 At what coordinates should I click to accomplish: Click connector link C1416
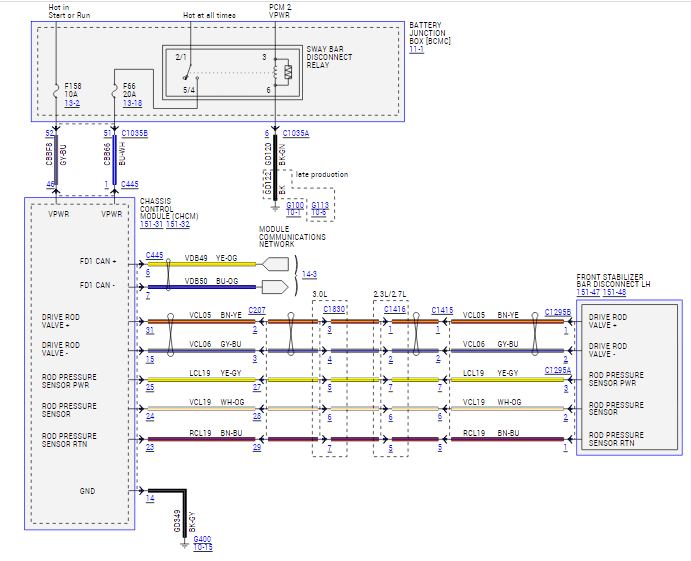[394, 309]
